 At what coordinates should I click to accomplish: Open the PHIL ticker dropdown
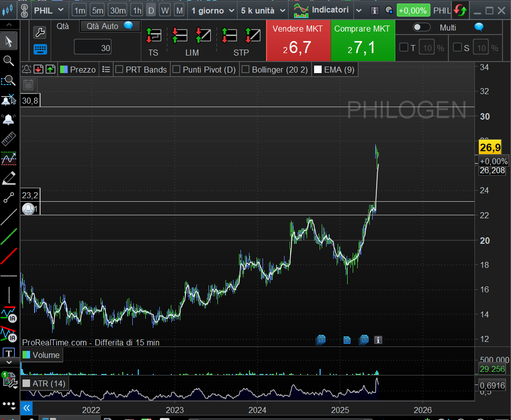coord(48,11)
